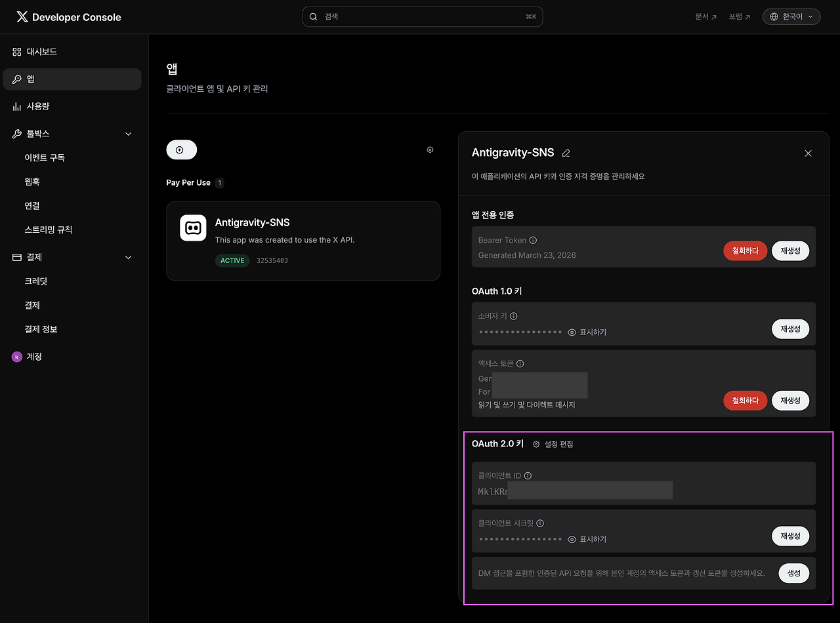Click the X logo in the header
Viewport: 840px width, 623px height.
tap(22, 17)
